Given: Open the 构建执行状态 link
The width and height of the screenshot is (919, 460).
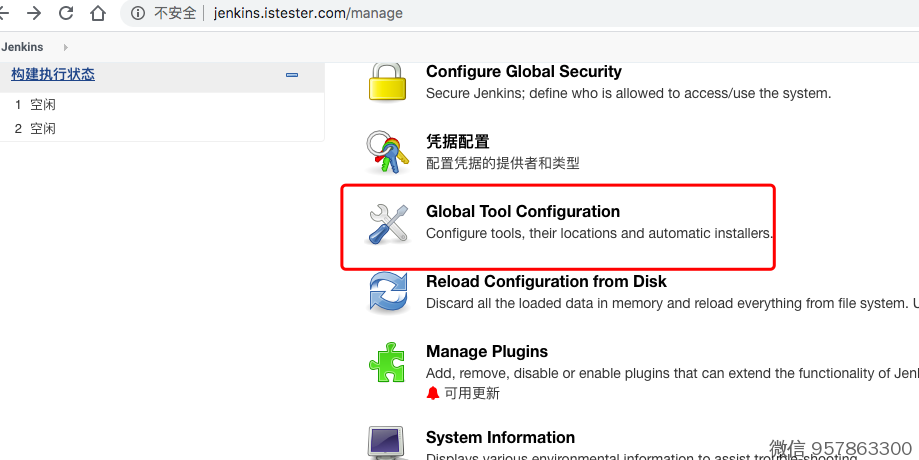Looking at the screenshot, I should pyautogui.click(x=53, y=75).
